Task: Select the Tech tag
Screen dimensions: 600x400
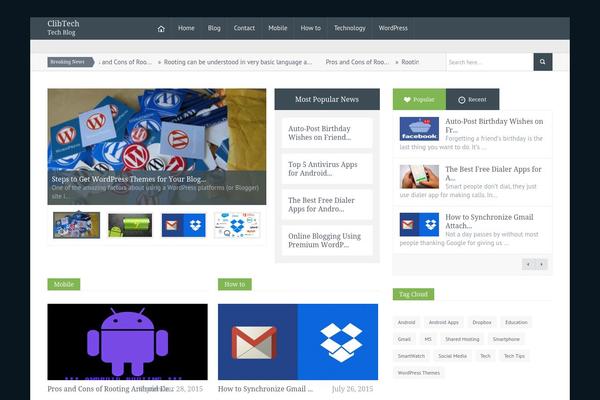Action: pyautogui.click(x=485, y=356)
